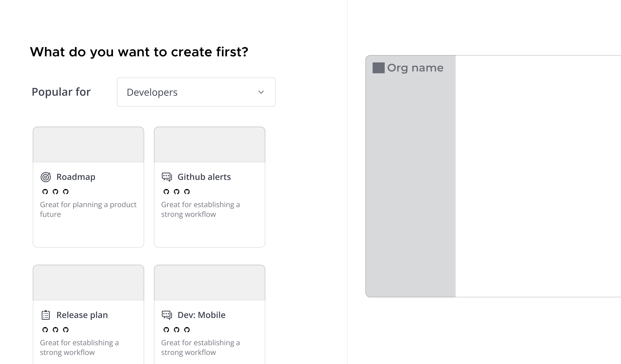
Task: Click the Release plan card preview image
Action: (88, 283)
